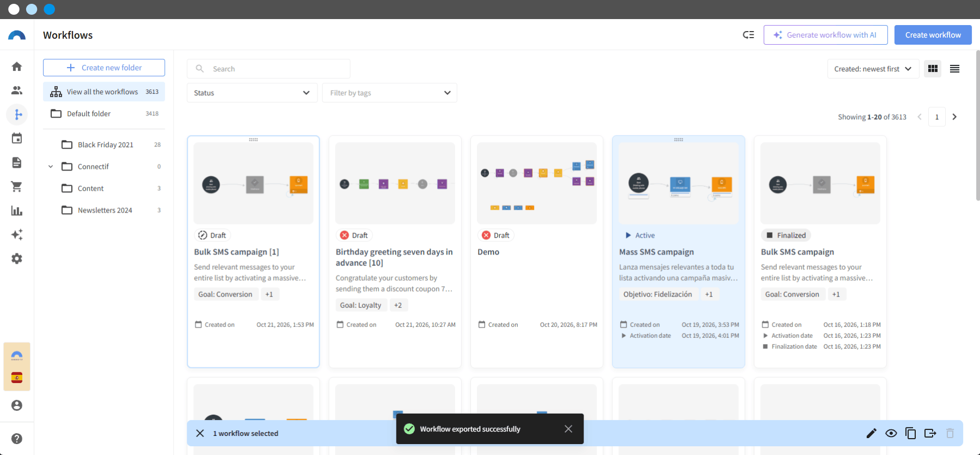Image resolution: width=980 pixels, height=455 pixels.
Task: Click the pencil edit icon in the selection bar
Action: pyautogui.click(x=871, y=433)
